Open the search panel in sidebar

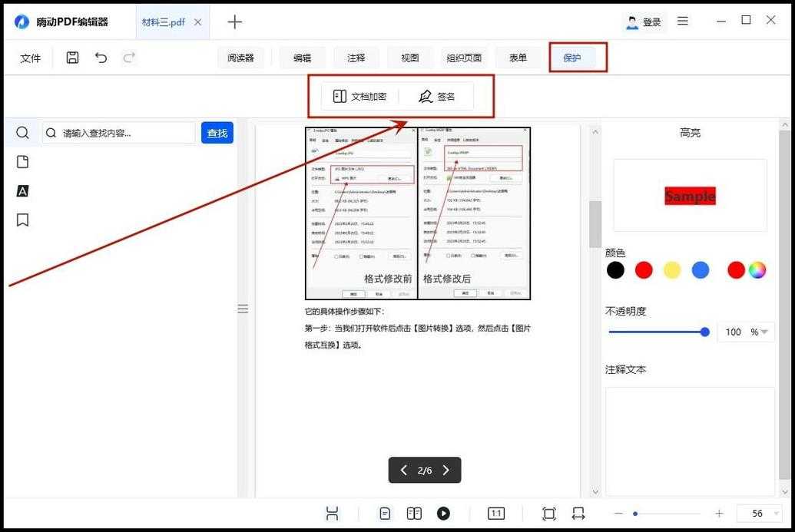click(x=22, y=132)
